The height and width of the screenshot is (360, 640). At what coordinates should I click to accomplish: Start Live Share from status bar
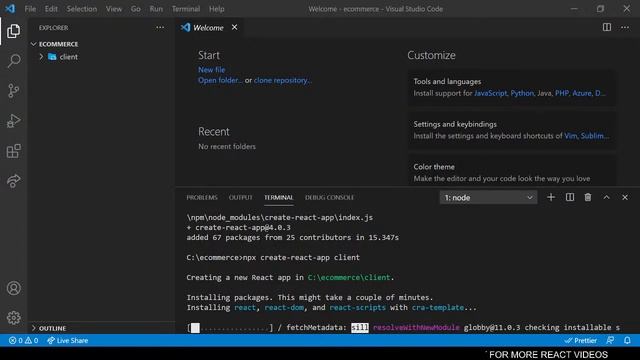(x=68, y=340)
